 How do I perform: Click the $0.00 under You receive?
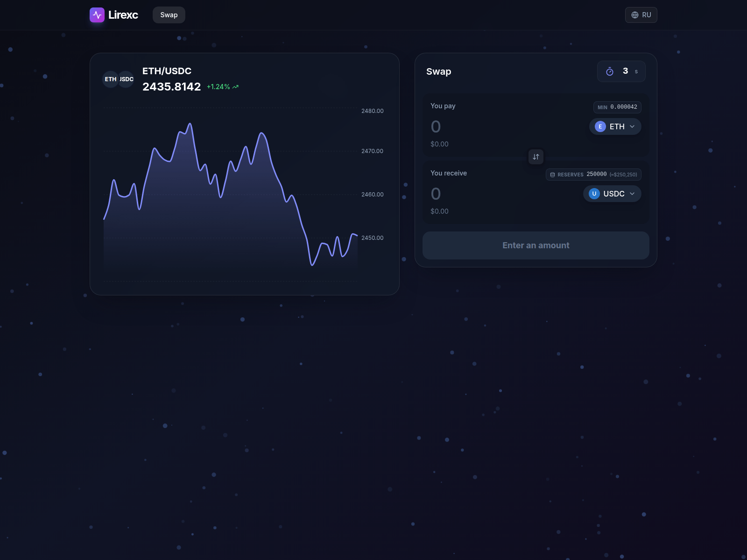coord(439,211)
